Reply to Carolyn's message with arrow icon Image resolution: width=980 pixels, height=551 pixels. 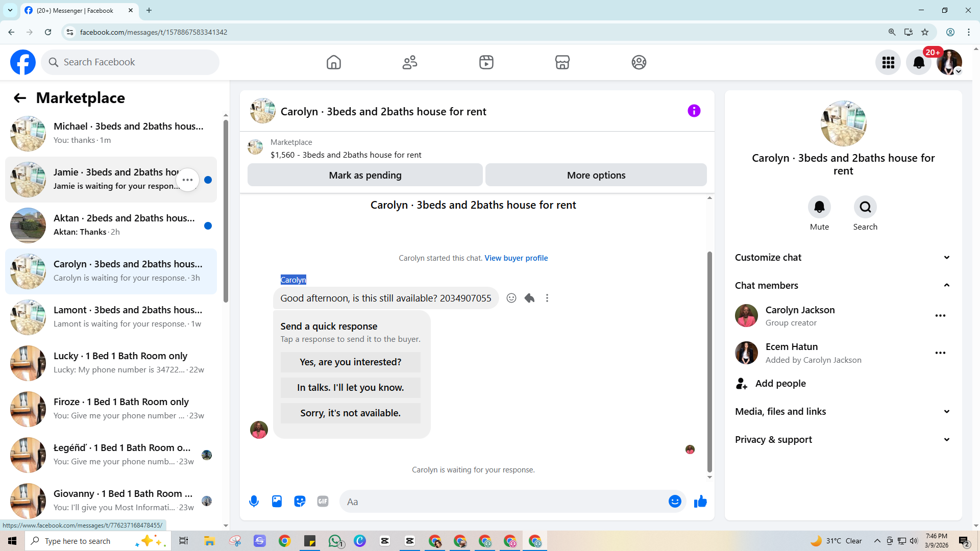click(x=529, y=298)
